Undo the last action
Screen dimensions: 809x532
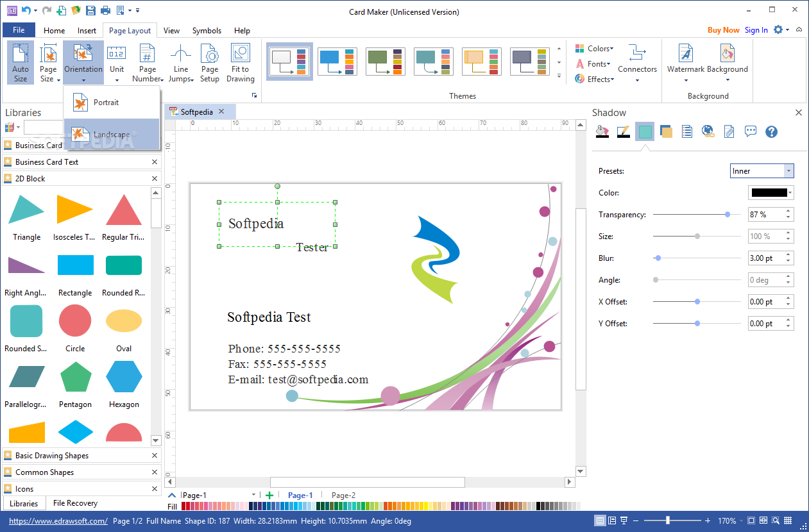tap(26, 10)
